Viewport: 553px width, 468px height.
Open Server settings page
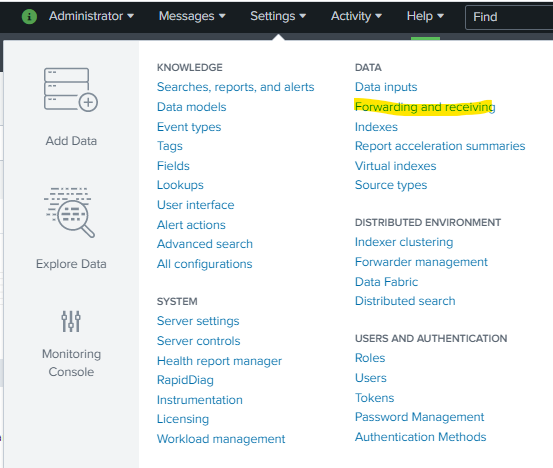pos(198,321)
